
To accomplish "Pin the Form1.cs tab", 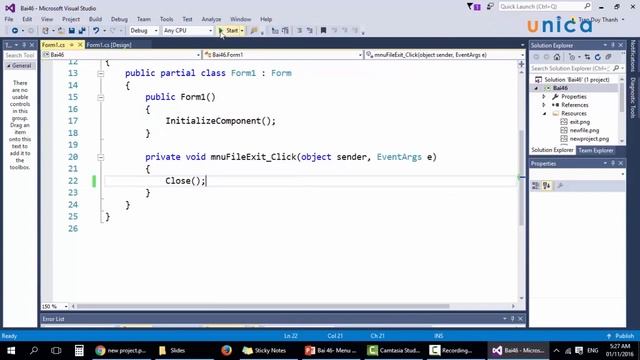I will pyautogui.click(x=71, y=44).
